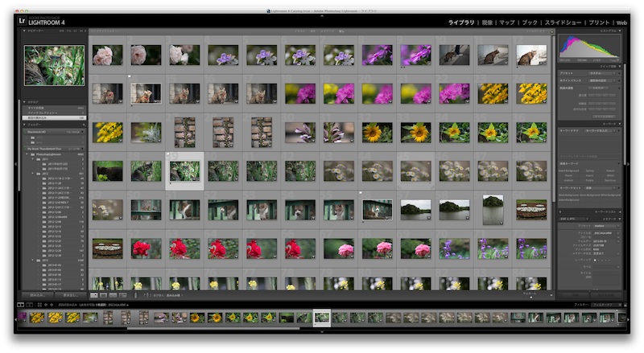
Task: Set the star rating dots in the Metadata panel
Action: [602, 261]
